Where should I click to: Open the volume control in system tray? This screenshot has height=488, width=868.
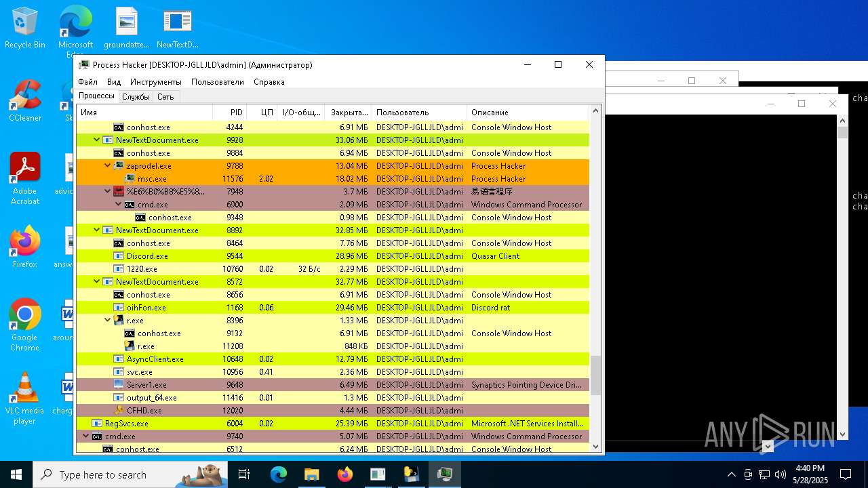coord(781,474)
